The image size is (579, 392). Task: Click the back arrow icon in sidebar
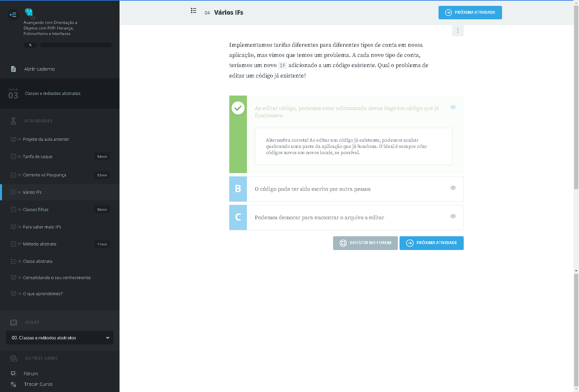pos(13,15)
